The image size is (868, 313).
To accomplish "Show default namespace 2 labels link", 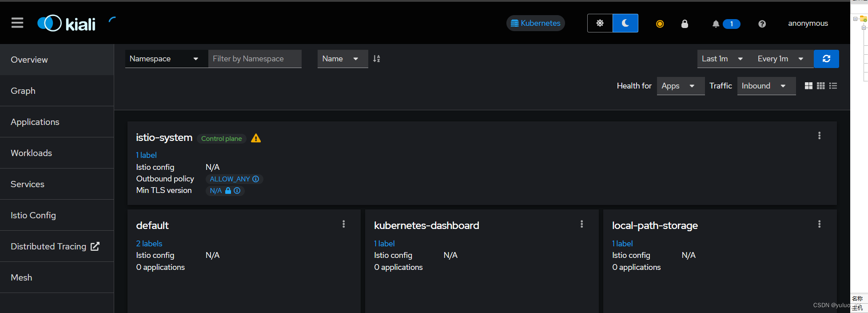I will (x=149, y=244).
